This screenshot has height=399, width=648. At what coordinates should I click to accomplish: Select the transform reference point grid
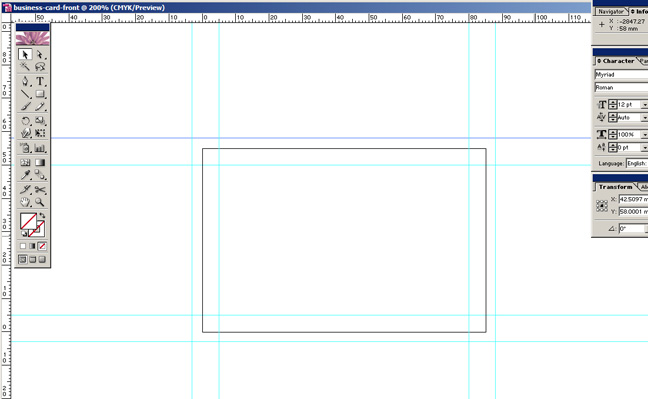click(602, 205)
